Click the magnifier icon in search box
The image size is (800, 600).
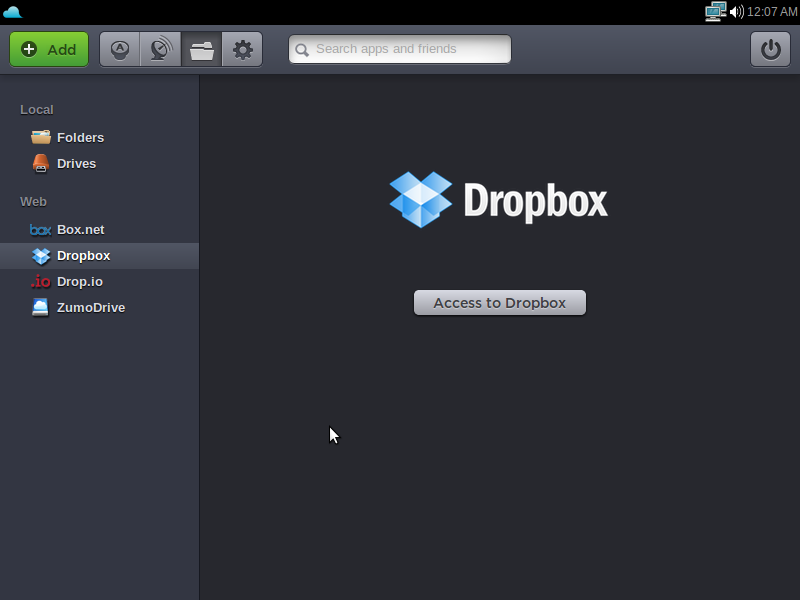coord(302,49)
